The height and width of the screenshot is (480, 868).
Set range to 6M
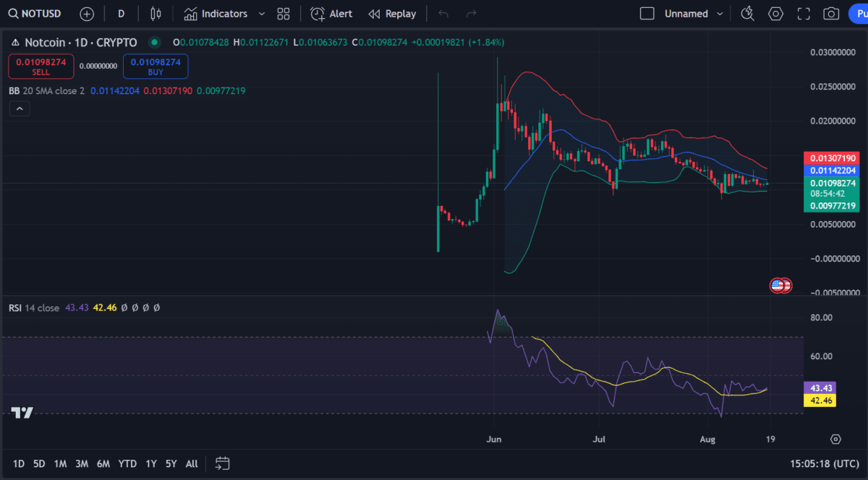tap(103, 463)
